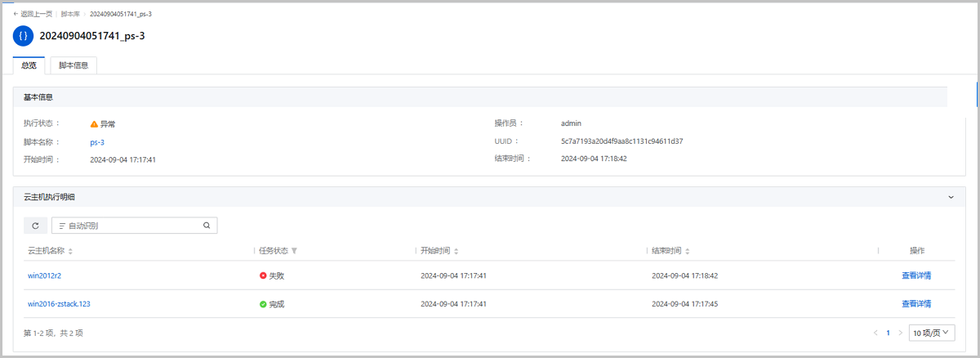
Task: Click the task status filter icon
Action: [294, 251]
